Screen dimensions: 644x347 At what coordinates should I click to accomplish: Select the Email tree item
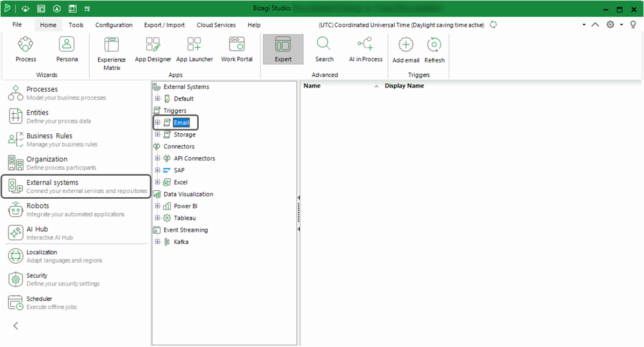[x=181, y=122]
